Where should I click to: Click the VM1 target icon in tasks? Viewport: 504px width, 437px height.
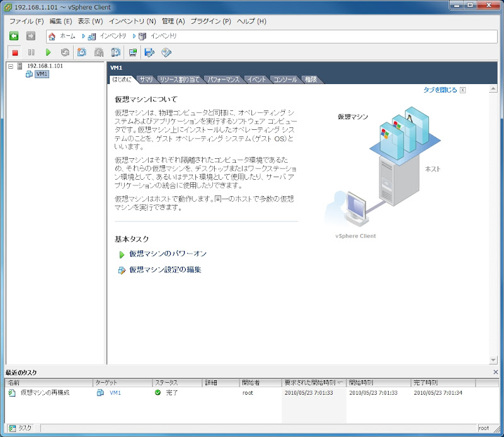[x=100, y=393]
